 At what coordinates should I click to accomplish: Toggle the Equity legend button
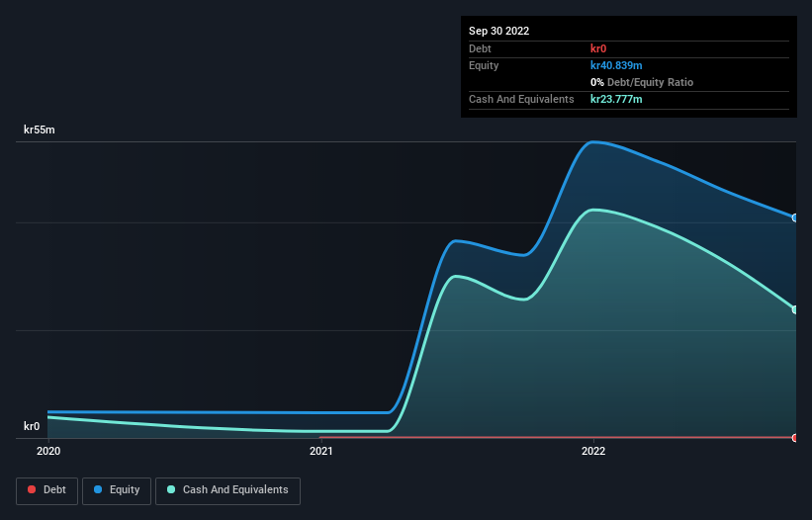(117, 490)
